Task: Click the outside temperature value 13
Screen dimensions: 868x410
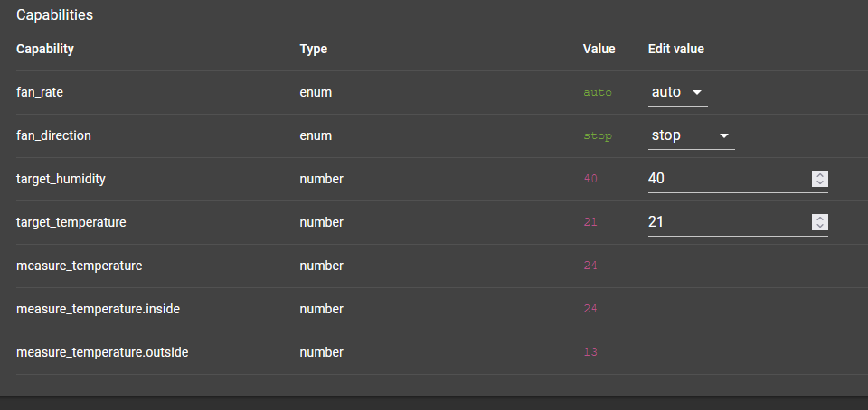Action: (590, 352)
